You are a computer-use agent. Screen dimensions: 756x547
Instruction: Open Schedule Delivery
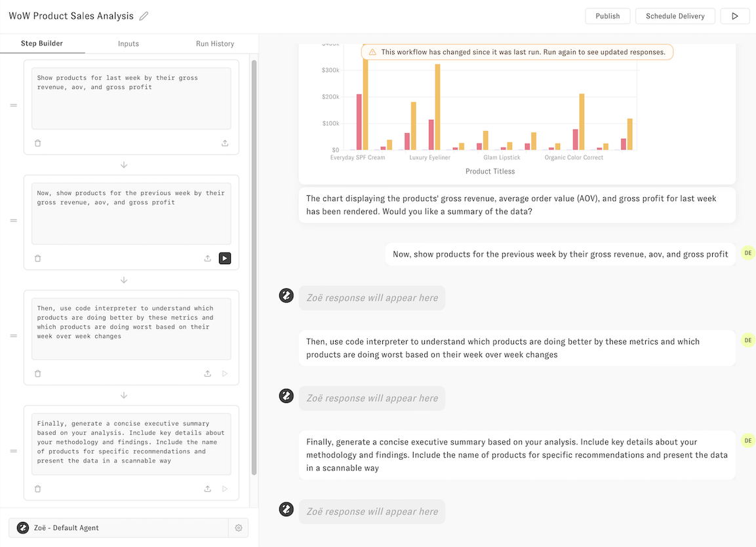675,16
